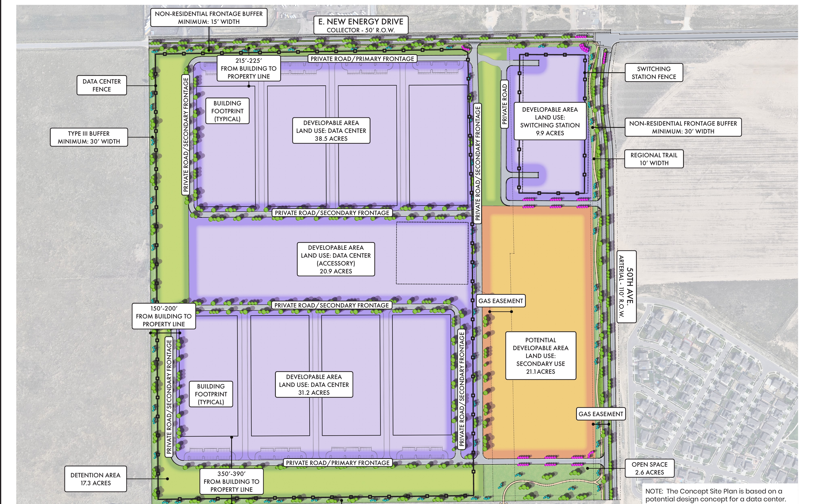Select the 350'-390' FROM BUILDING TO PROPERTY LINE callout
Viewport: 822px width, 504px height.
point(231,481)
